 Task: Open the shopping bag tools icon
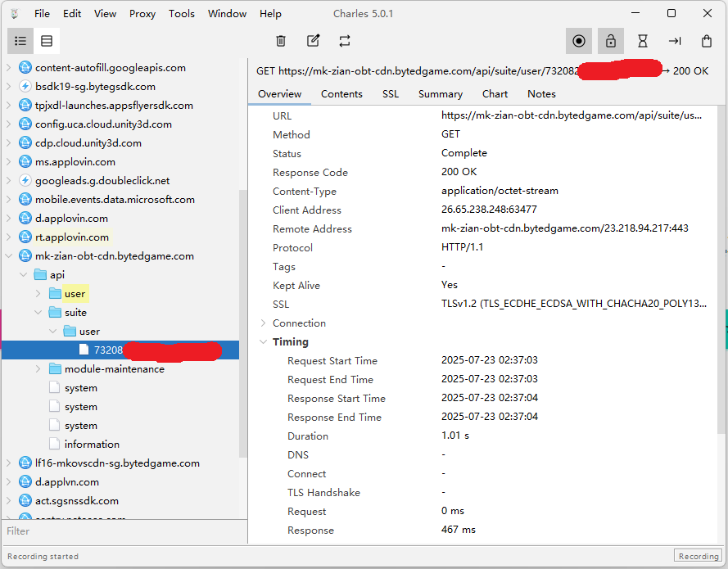707,41
